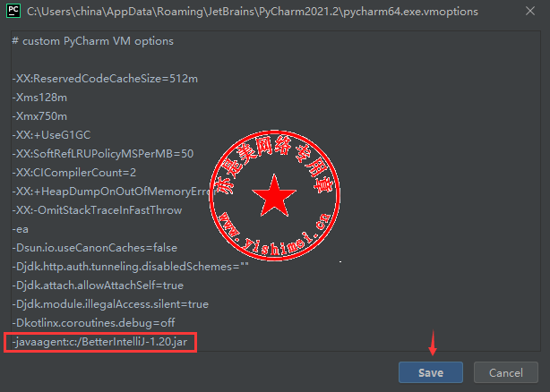Image resolution: width=550 pixels, height=392 pixels.
Task: Click the illegalAccess.silent=true line
Action: (x=110, y=304)
